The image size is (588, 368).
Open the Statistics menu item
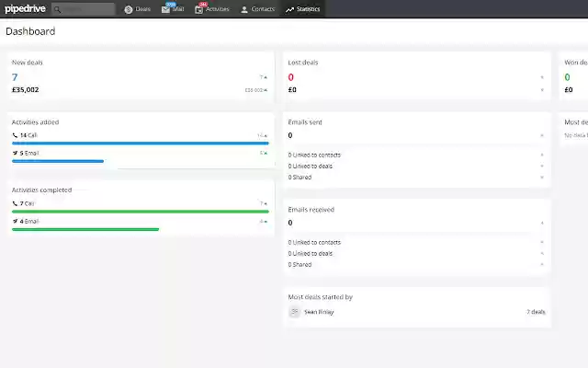coord(303,9)
